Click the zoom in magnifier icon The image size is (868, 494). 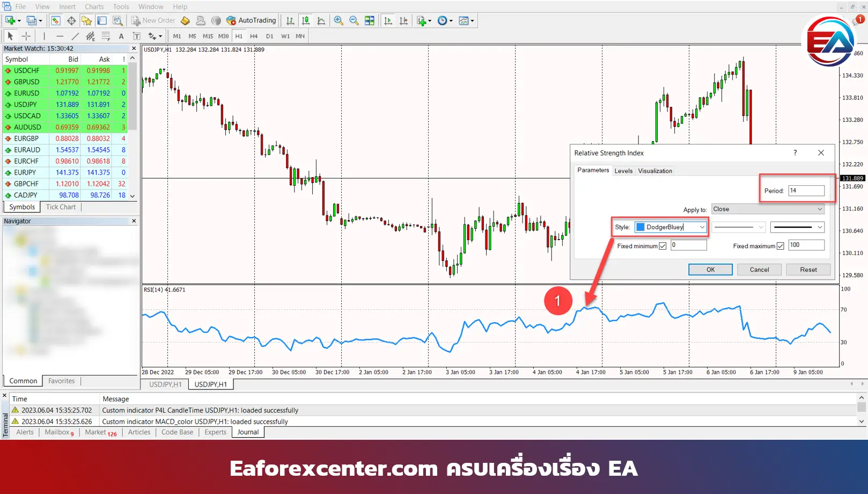tap(339, 20)
